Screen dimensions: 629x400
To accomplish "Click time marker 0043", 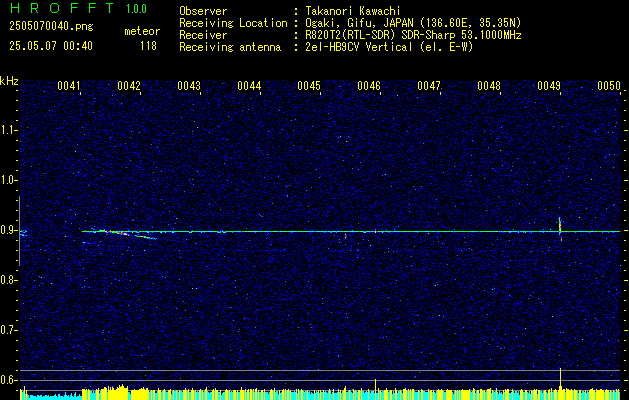I will pyautogui.click(x=189, y=86).
